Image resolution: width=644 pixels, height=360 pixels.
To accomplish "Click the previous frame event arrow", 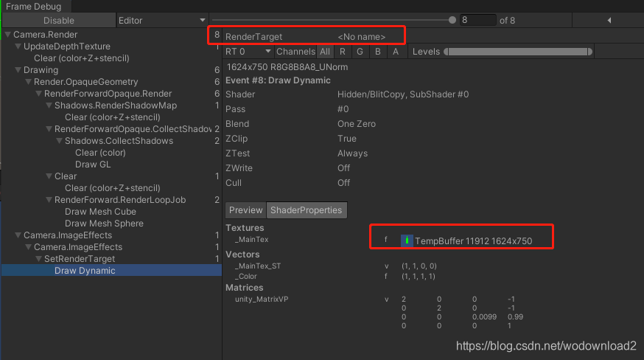I will pyautogui.click(x=609, y=20).
